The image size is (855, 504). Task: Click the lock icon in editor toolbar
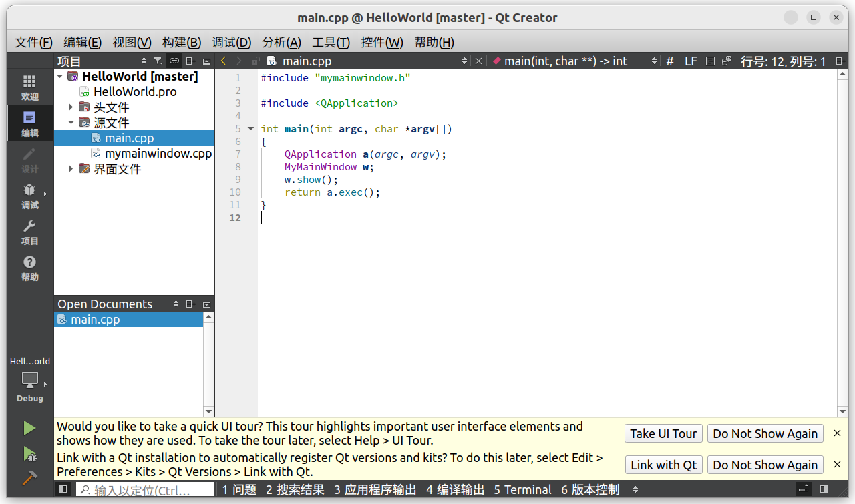point(254,61)
